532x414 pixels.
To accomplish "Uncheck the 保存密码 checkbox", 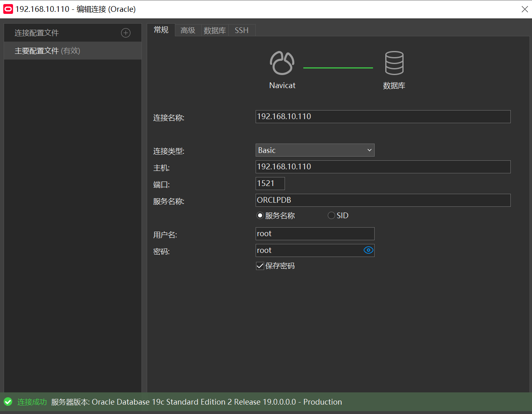I will coord(260,266).
